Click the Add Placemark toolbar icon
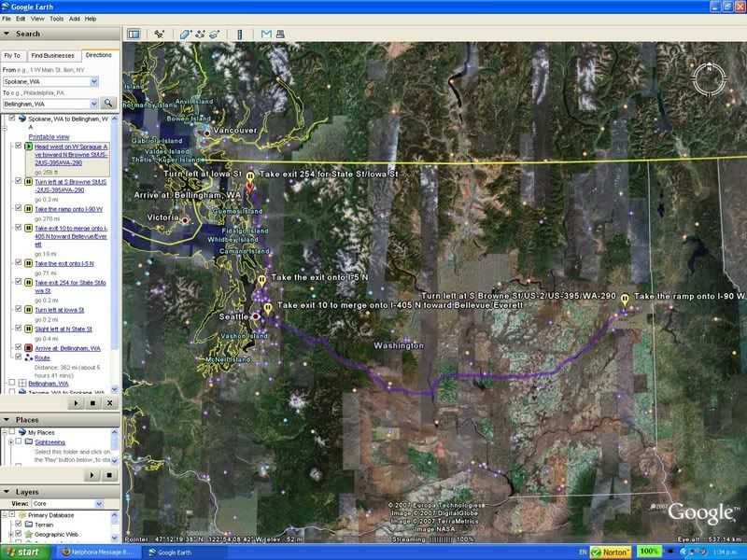Screen dimensions: 747x560 160,35
